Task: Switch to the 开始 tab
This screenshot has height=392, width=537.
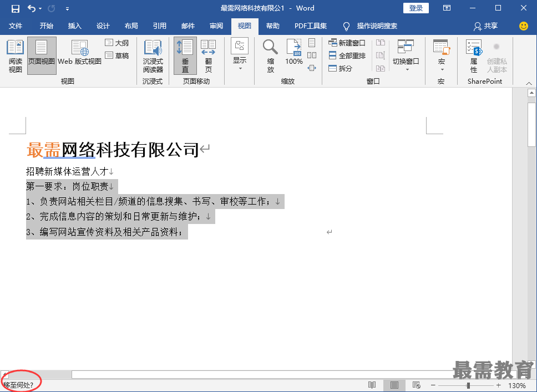Action: 46,26
